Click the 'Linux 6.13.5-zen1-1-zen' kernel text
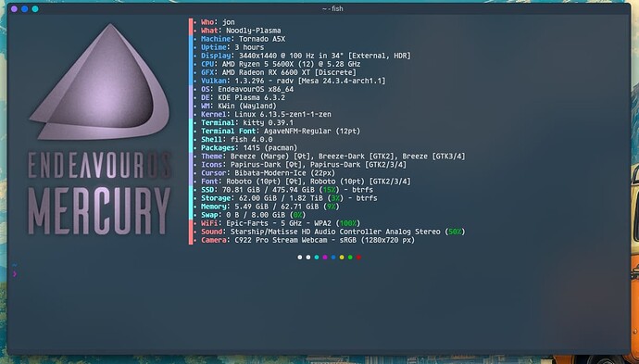Screen dimensions: 639x364 point(282,115)
